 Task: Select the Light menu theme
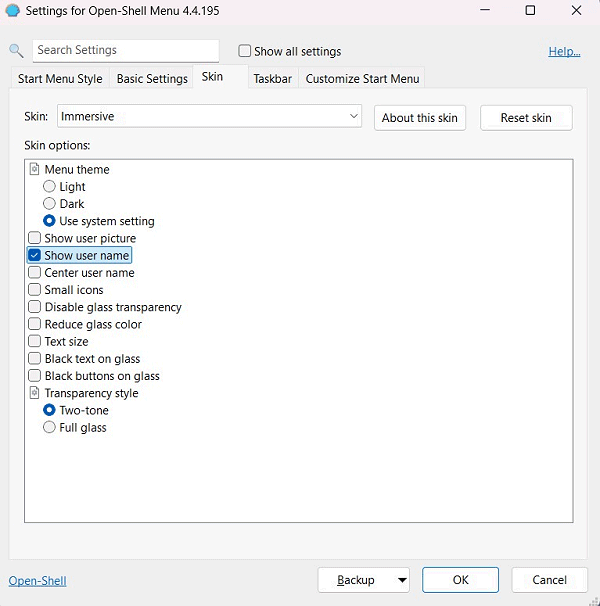point(50,187)
